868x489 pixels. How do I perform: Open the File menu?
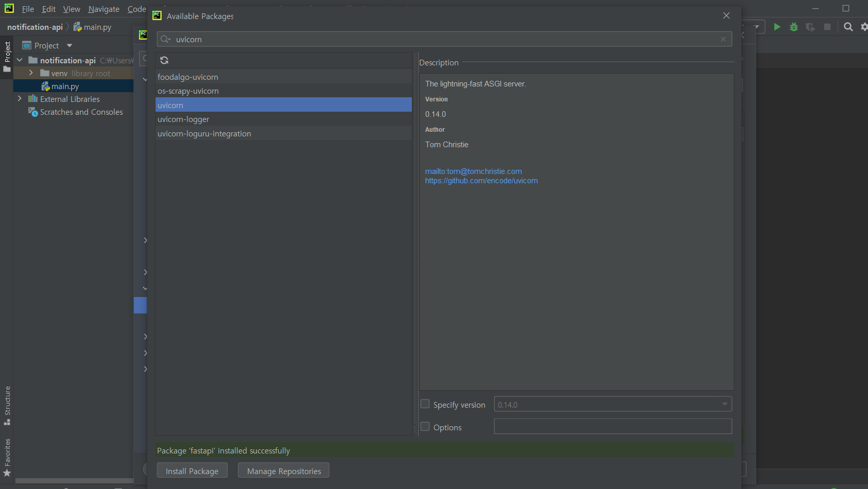(x=28, y=9)
